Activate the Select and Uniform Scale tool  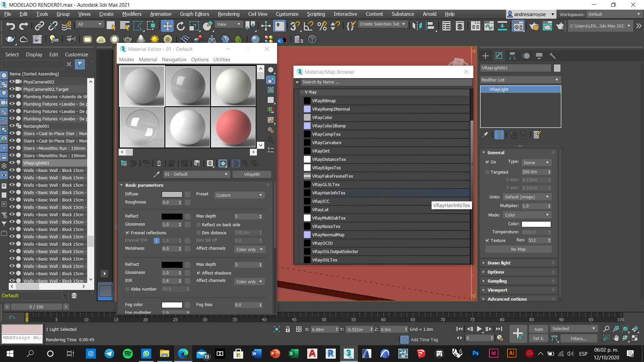(x=194, y=26)
